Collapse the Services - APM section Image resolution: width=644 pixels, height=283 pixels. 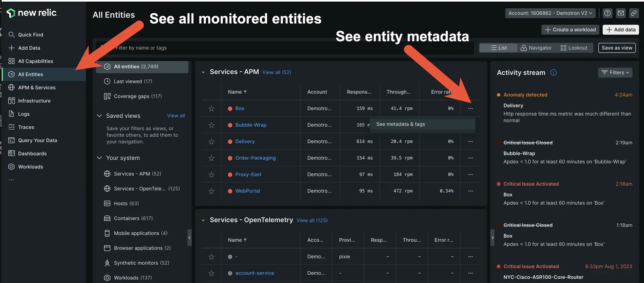coord(203,72)
